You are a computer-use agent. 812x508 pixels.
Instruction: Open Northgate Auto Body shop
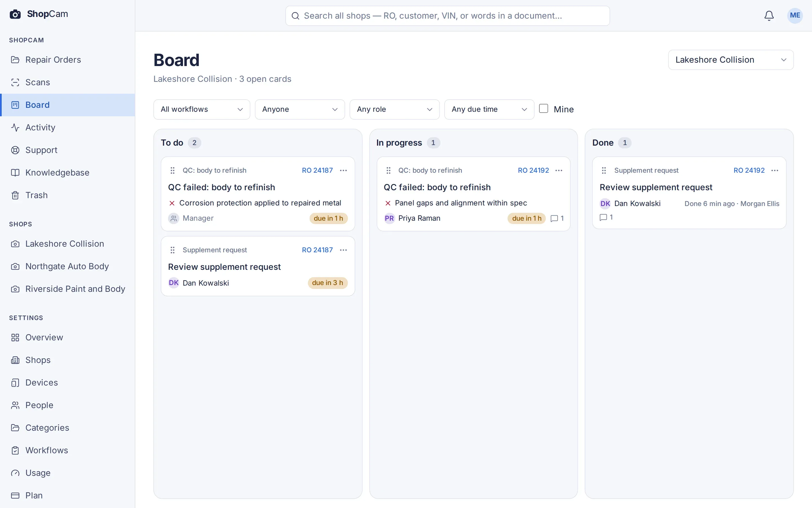(x=67, y=266)
